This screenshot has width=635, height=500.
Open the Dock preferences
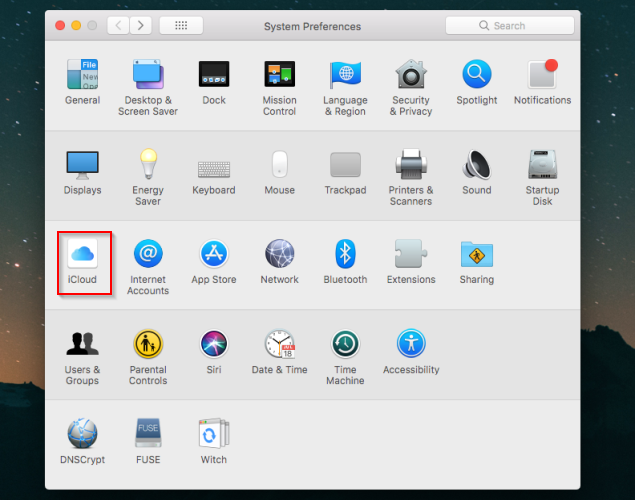pyautogui.click(x=214, y=76)
